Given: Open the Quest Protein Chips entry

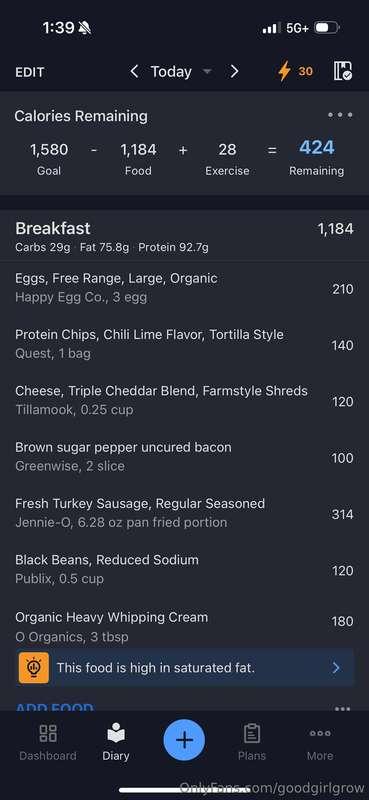Looking at the screenshot, I should [x=184, y=344].
